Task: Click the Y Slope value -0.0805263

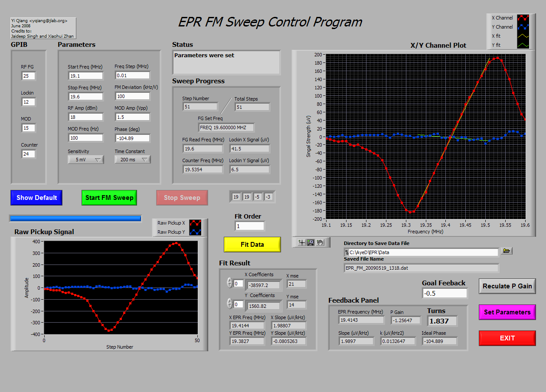Action: click(289, 341)
